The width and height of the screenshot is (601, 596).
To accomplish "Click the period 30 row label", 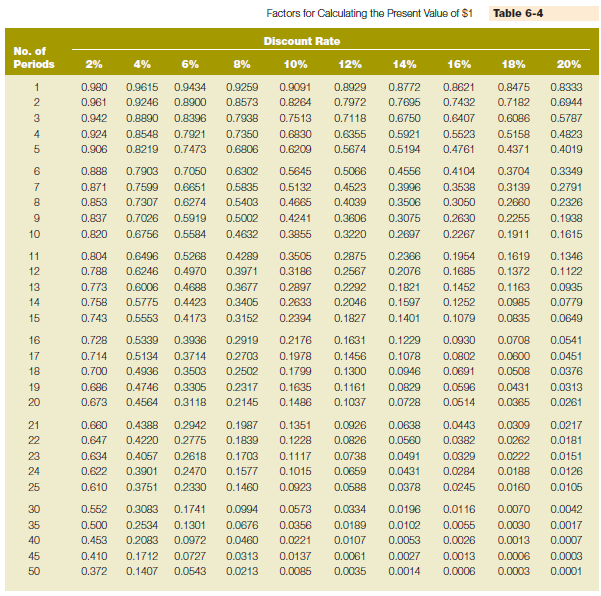I will pyautogui.click(x=34, y=509).
